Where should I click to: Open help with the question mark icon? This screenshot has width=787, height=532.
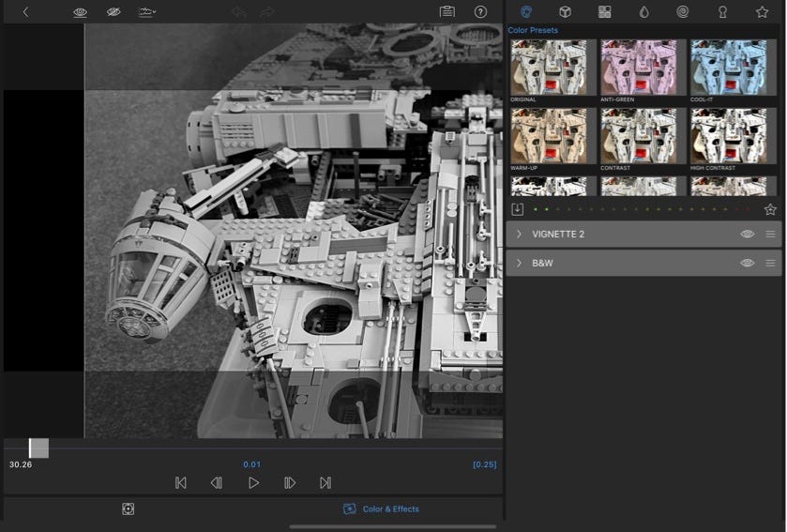point(480,11)
